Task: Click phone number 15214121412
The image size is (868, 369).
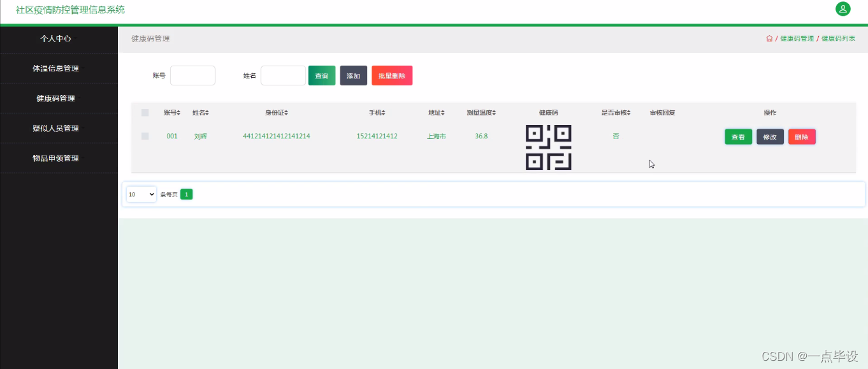Action: pyautogui.click(x=377, y=136)
